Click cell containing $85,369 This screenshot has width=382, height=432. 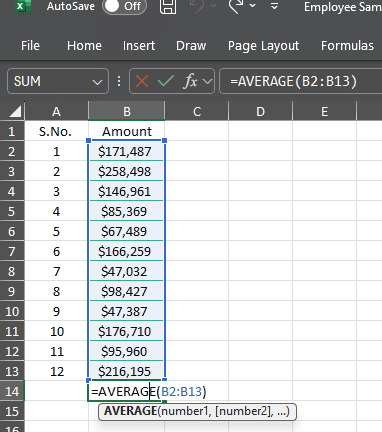(x=127, y=211)
